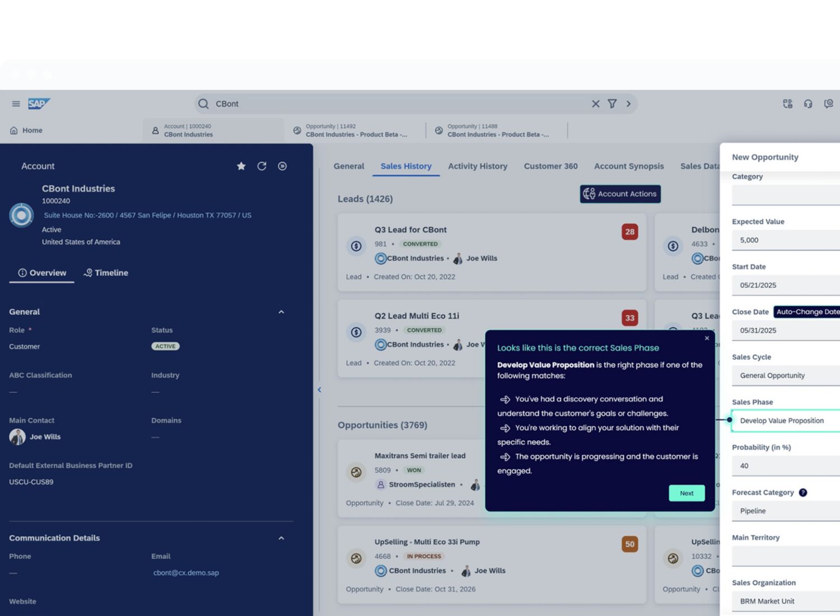
Task: Click the Expected Value input field
Action: [785, 240]
